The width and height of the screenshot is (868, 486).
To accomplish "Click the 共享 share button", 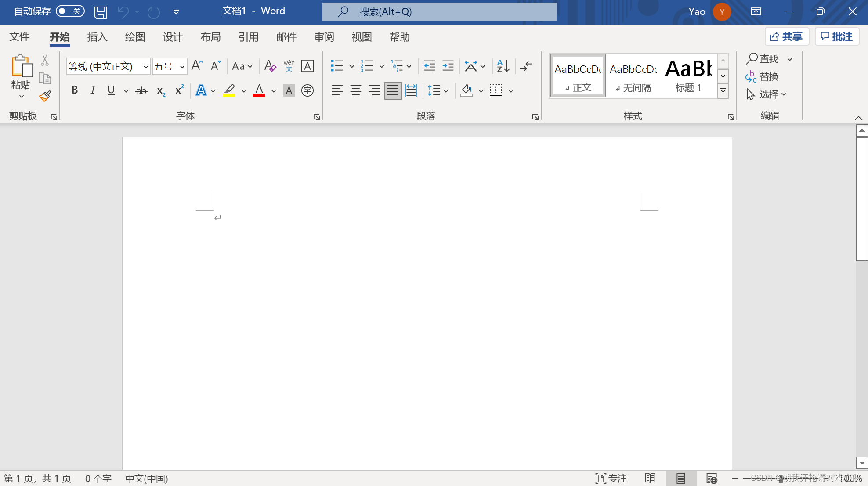I will tap(787, 36).
